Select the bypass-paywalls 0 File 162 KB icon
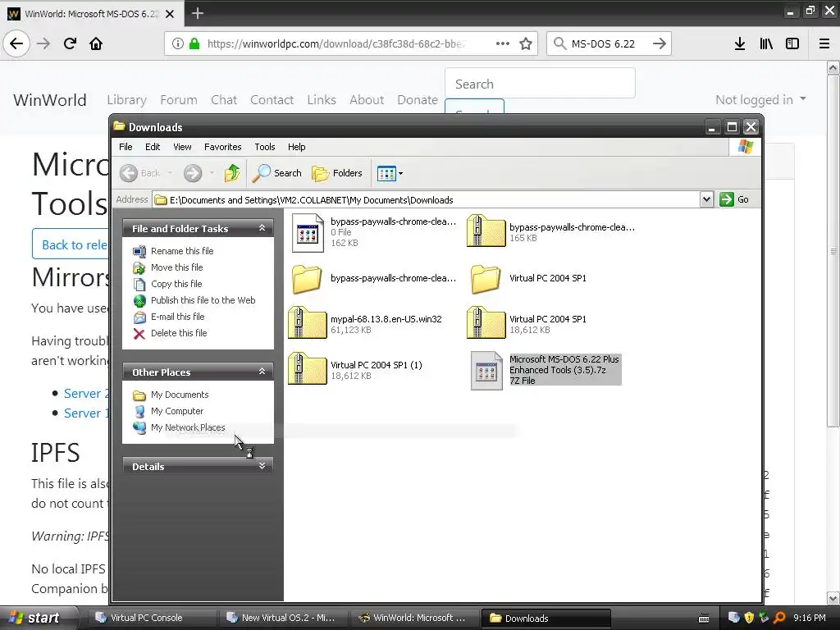Viewport: 840px width, 630px height. click(x=308, y=232)
